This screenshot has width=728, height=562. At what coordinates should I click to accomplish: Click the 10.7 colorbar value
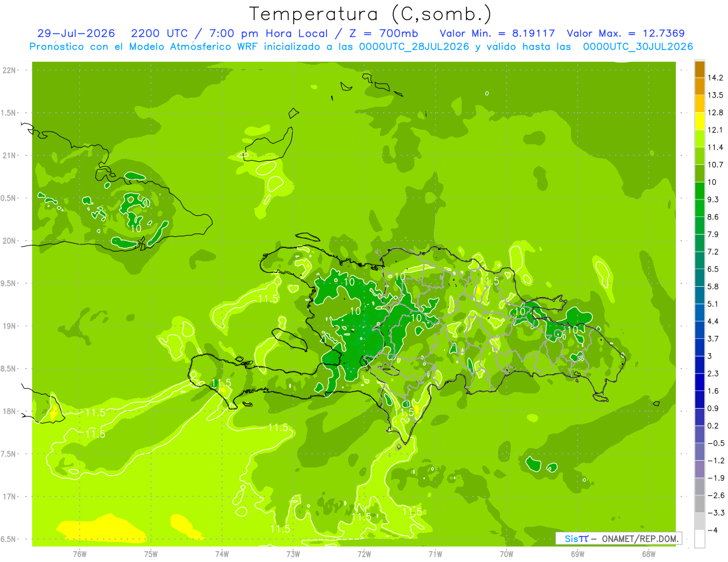(x=716, y=165)
